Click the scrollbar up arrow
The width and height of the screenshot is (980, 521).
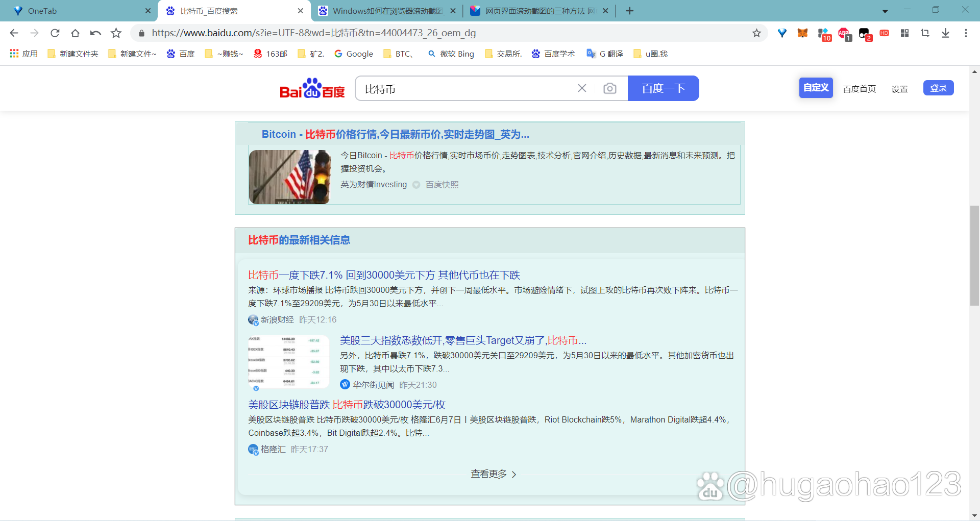[x=974, y=71]
